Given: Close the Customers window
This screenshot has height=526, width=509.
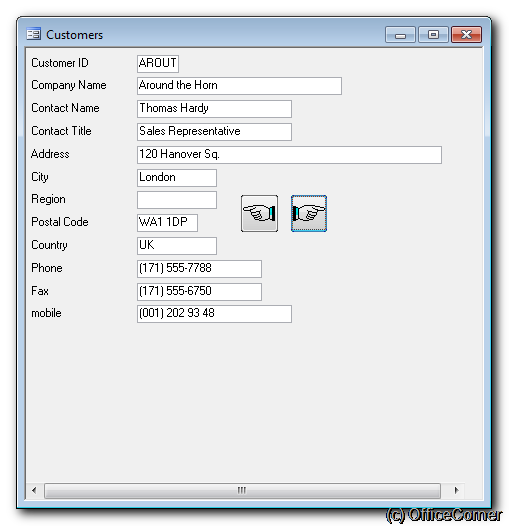Looking at the screenshot, I should pyautogui.click(x=466, y=35).
